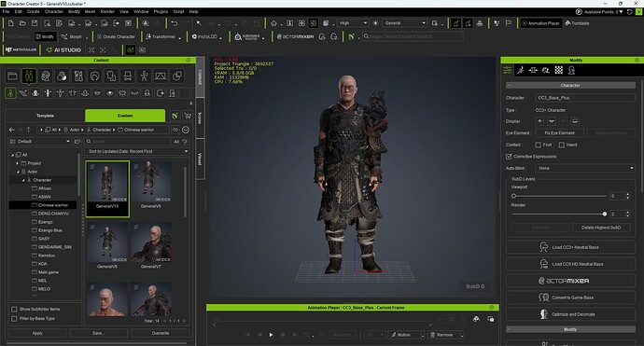Viewport: 644px width, 346px height.
Task: Open the File menu
Action: 6,11
